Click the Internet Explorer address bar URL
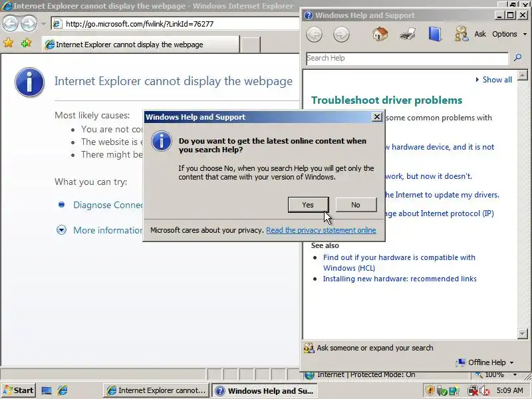532x399 pixels. pos(140,24)
